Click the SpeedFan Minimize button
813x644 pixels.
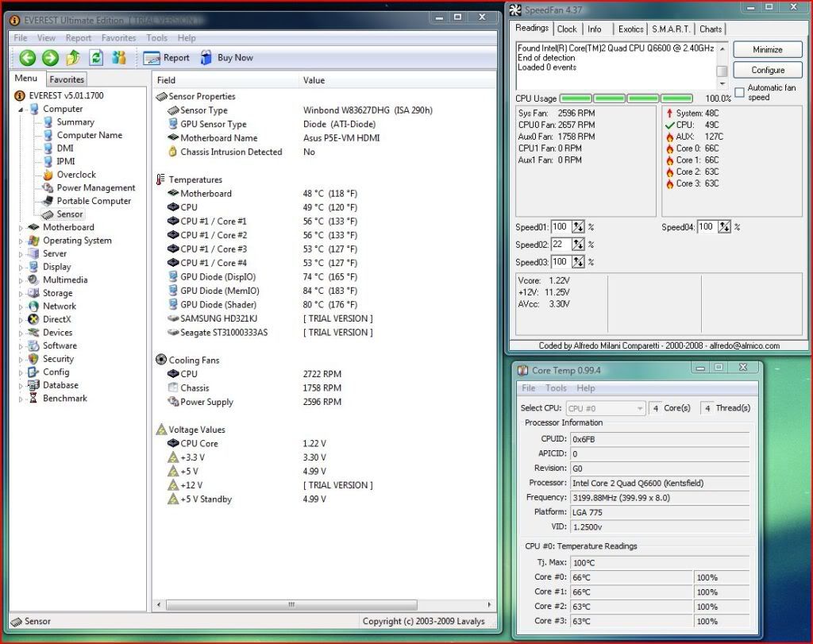(x=768, y=50)
